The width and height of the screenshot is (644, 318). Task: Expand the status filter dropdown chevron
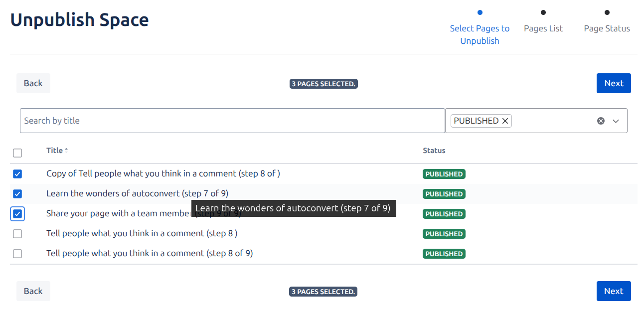[616, 121]
